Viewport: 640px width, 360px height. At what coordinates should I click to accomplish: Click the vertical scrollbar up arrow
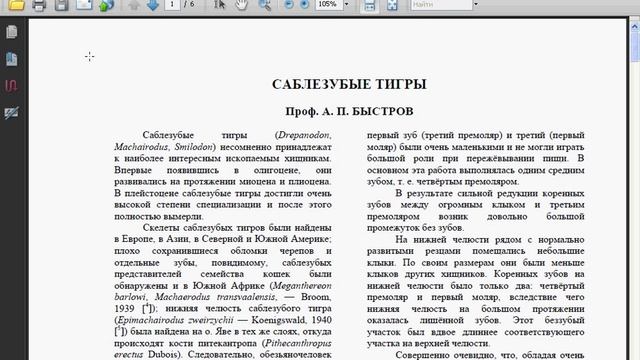(635, 27)
